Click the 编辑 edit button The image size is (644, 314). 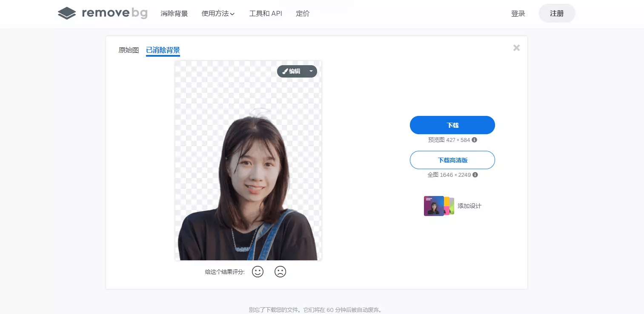point(292,71)
